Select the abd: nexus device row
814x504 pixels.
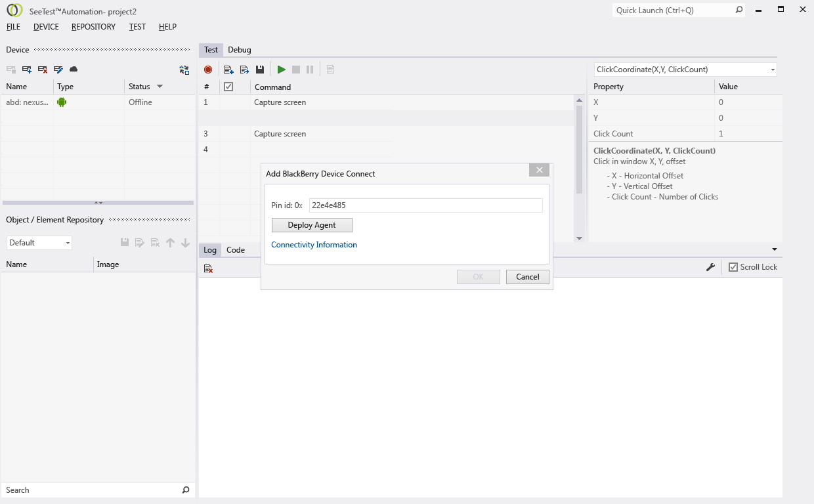pyautogui.click(x=98, y=102)
